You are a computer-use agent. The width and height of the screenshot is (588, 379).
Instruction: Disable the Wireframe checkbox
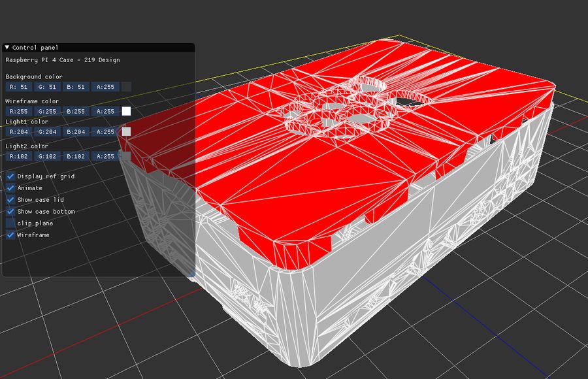[10, 235]
